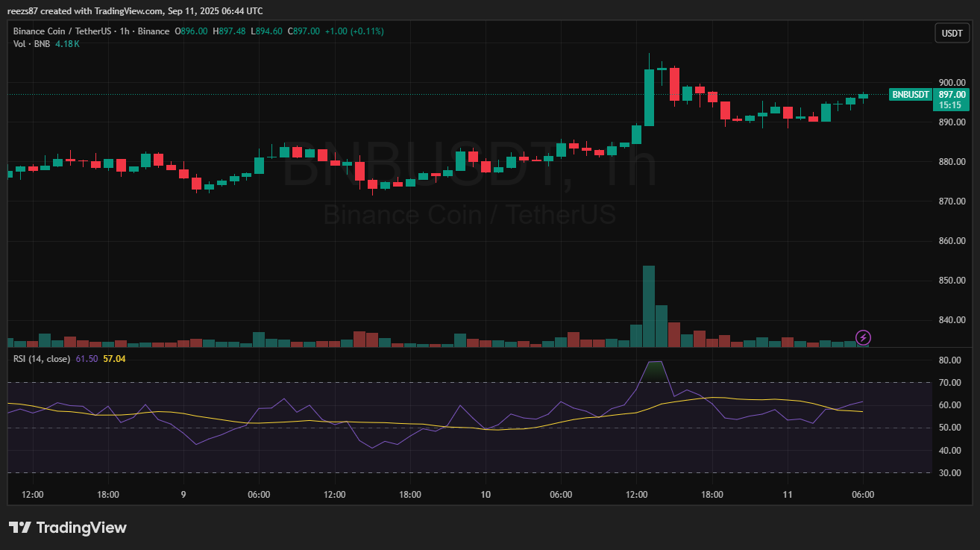Click the RSI (14, close) indicator legend
Image resolution: width=980 pixels, height=550 pixels.
pos(42,359)
